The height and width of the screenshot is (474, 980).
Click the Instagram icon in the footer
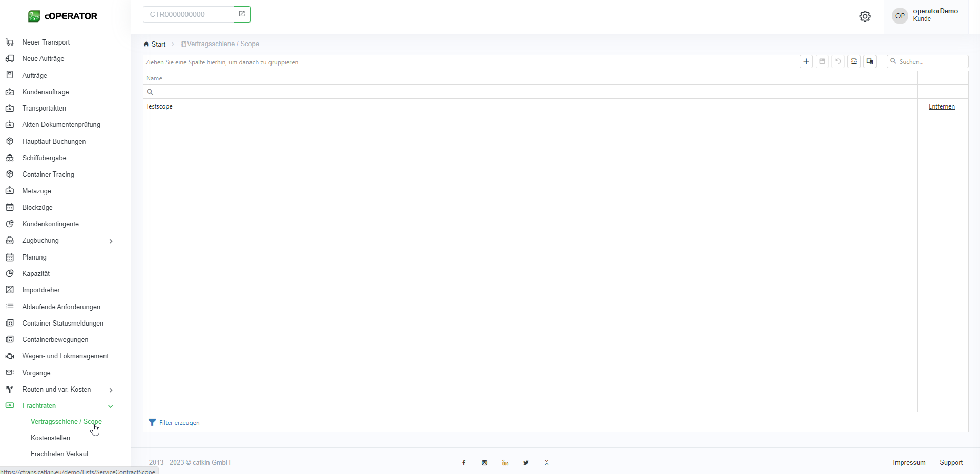(x=484, y=463)
